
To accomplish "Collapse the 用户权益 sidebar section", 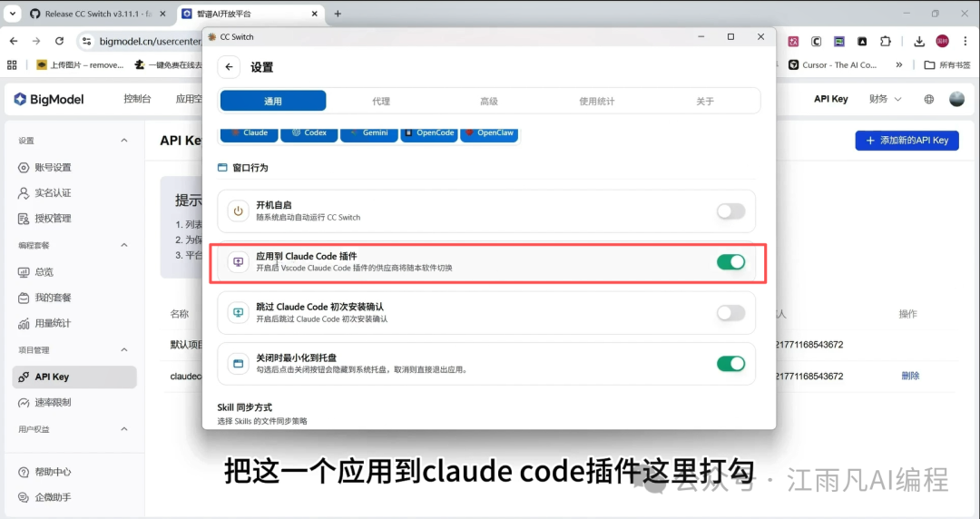I will [123, 429].
